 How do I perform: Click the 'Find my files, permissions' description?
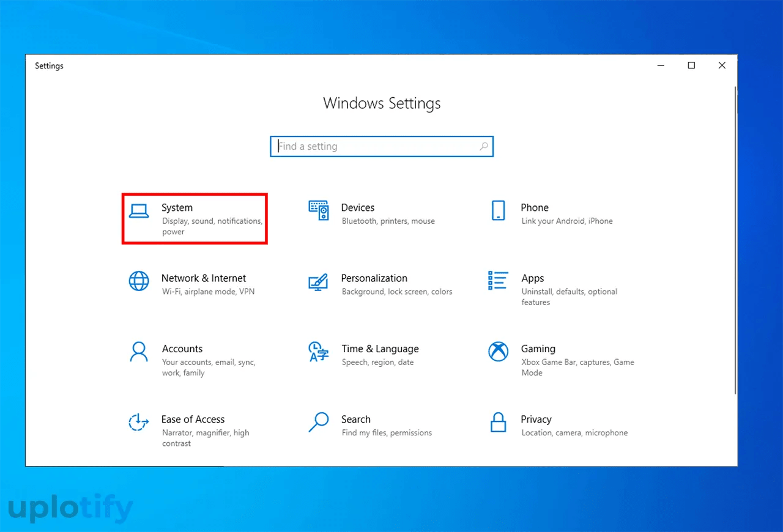coord(387,433)
